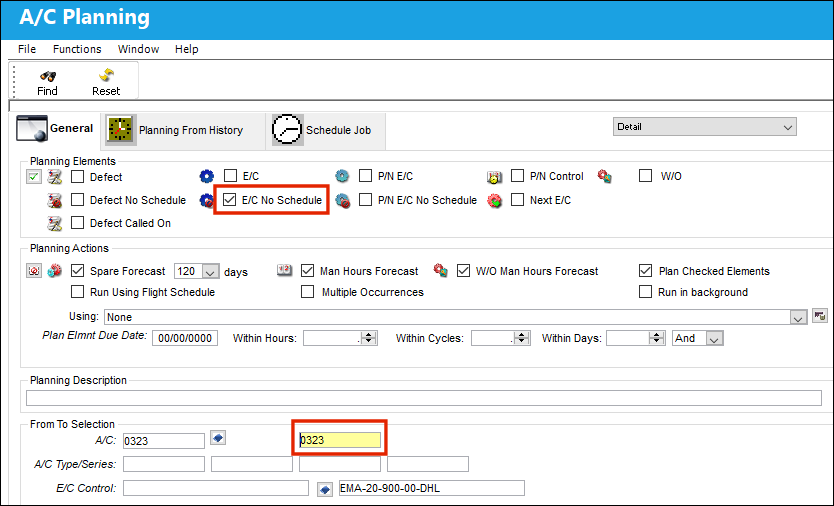Click the A/C from field containing 0323
834x506 pixels.
164,441
